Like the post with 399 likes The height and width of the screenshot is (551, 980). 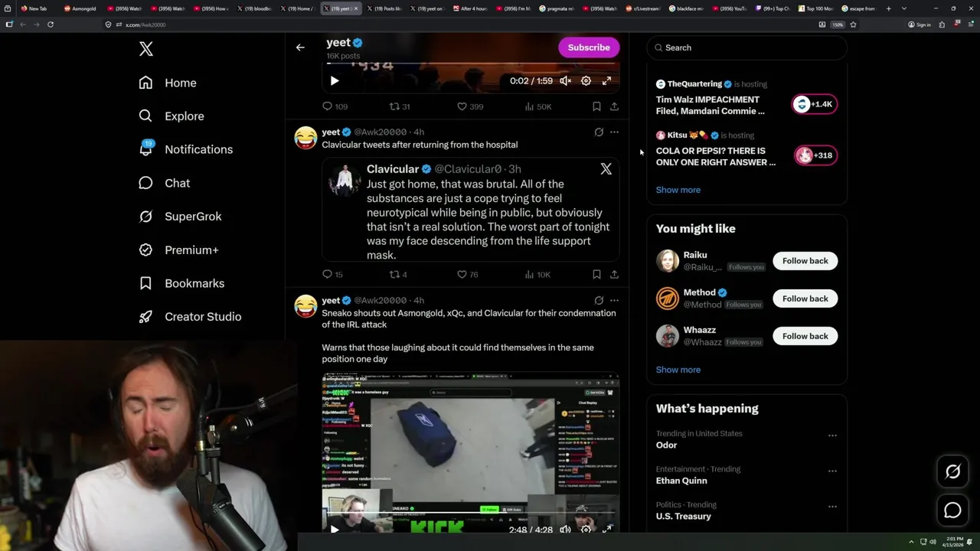[x=470, y=106]
